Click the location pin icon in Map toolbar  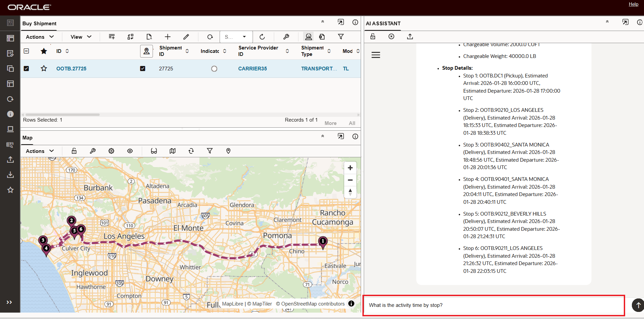228,151
